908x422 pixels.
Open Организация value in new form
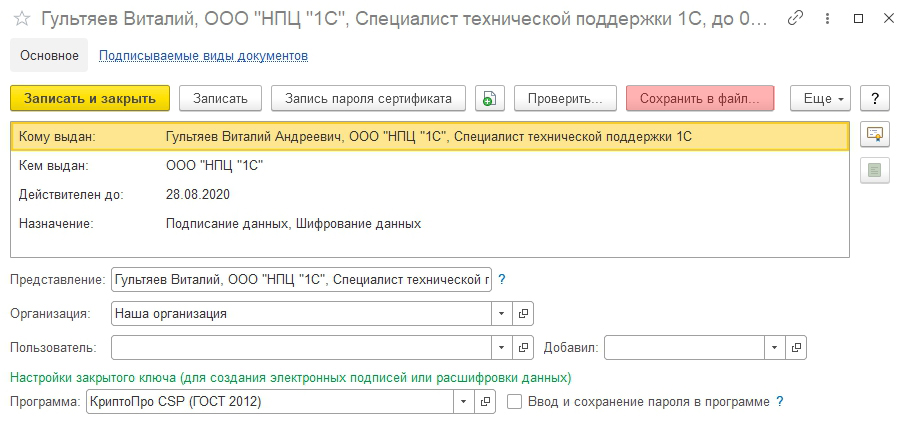pyautogui.click(x=523, y=314)
